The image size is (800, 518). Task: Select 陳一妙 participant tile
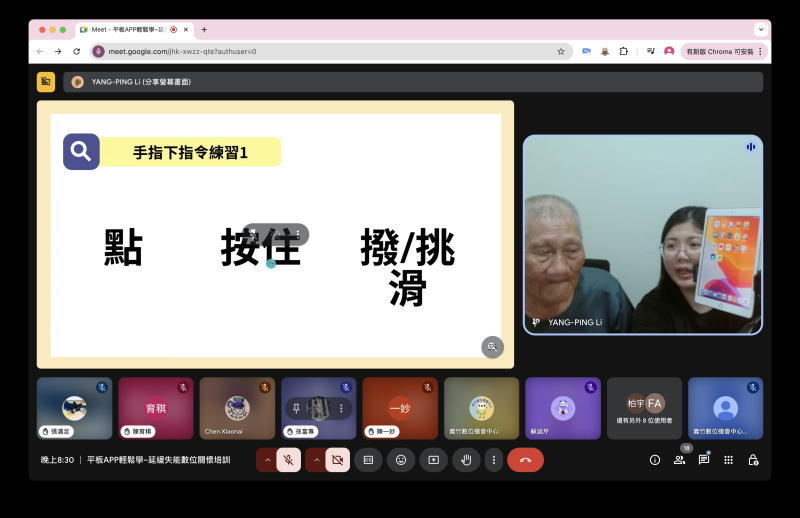[x=400, y=408]
